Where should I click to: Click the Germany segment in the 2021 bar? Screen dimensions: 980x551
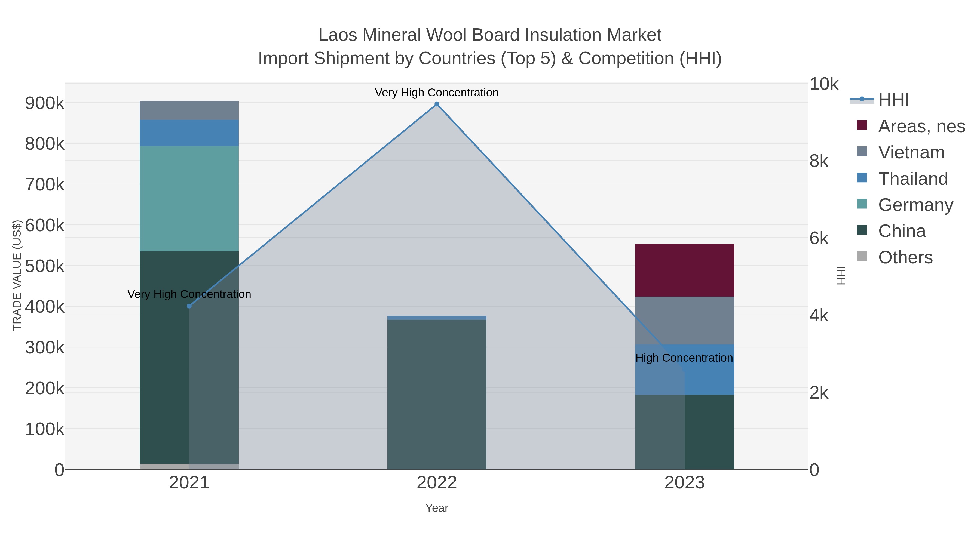pyautogui.click(x=189, y=199)
